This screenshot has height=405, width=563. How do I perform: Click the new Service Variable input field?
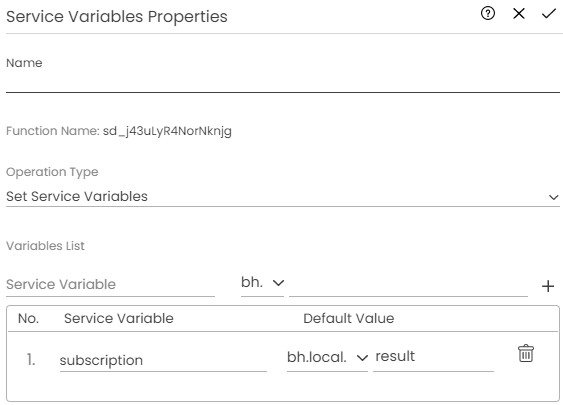pos(110,285)
